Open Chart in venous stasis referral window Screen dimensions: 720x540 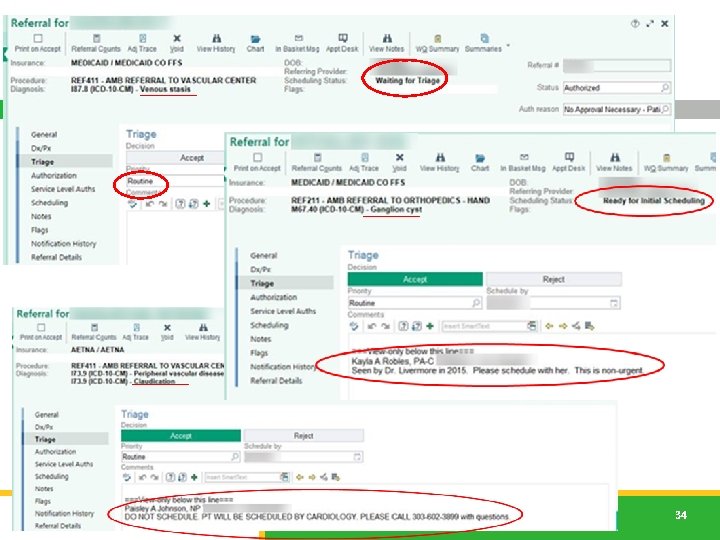(x=255, y=43)
